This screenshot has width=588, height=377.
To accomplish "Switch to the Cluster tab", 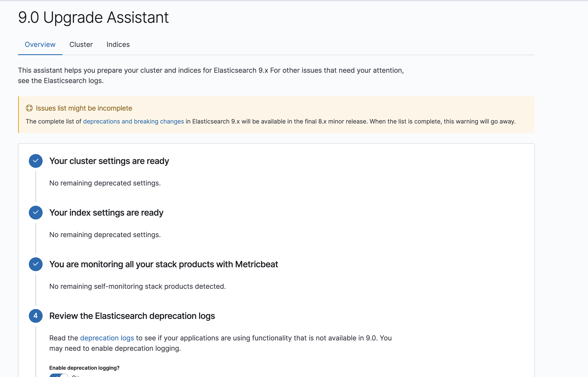I will pyautogui.click(x=81, y=45).
